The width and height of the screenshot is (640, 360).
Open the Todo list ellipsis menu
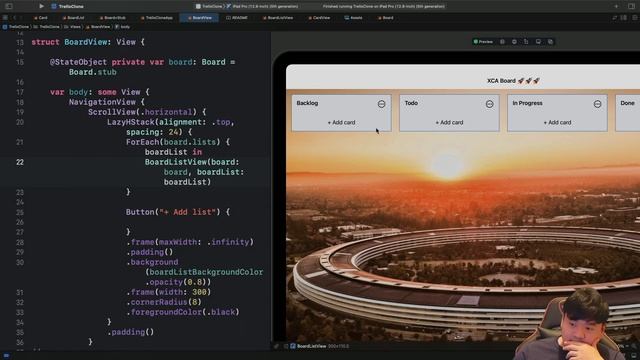[489, 104]
